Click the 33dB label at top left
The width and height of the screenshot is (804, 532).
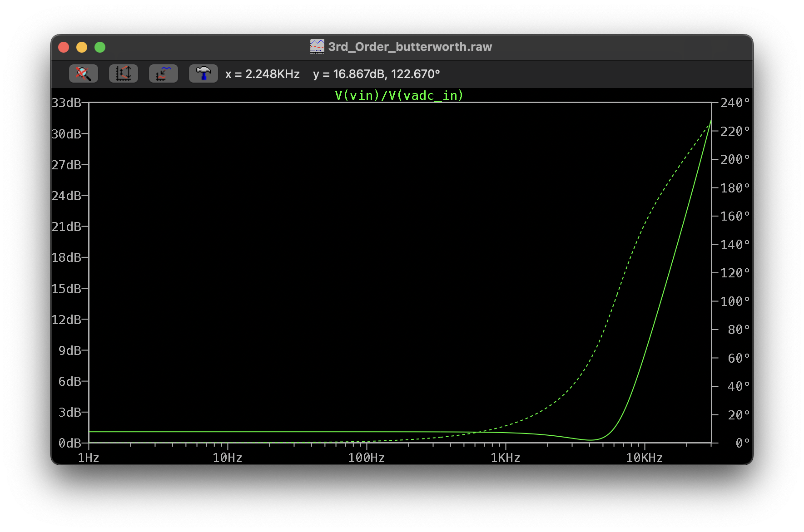pos(66,103)
